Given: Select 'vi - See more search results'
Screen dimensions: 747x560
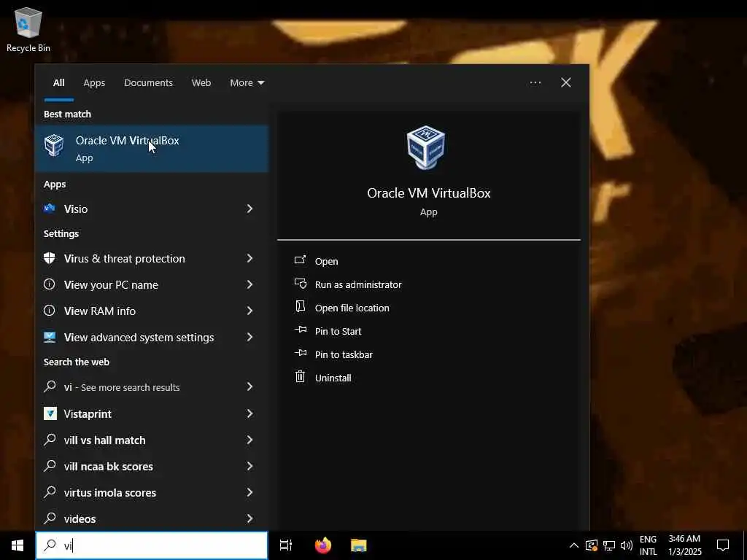Looking at the screenshot, I should [x=152, y=387].
